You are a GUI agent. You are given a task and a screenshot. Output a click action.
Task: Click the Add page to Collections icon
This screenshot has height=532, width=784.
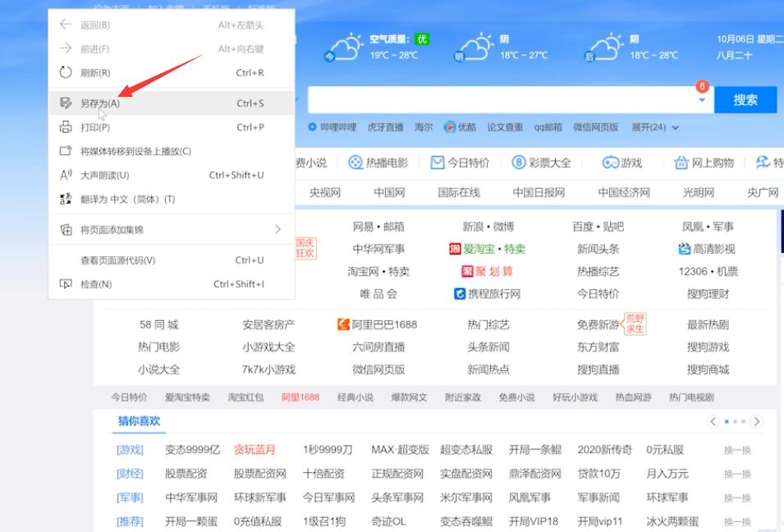click(66, 230)
